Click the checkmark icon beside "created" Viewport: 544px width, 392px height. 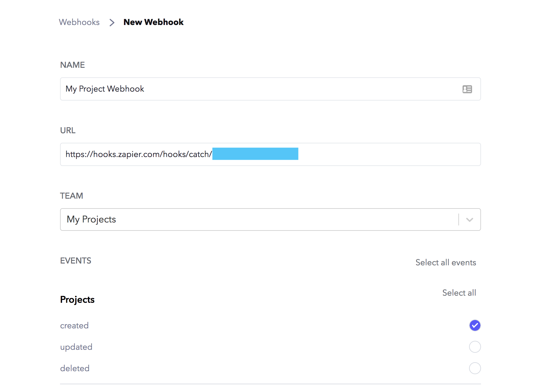[475, 325]
